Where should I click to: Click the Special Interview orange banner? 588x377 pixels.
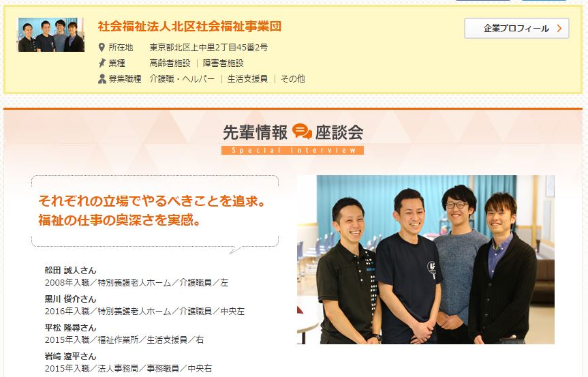pos(292,151)
